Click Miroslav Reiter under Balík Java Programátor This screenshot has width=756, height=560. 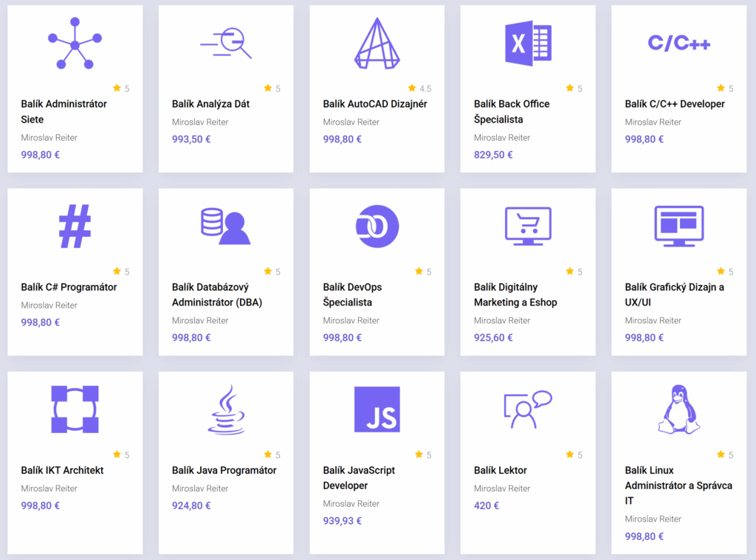click(x=200, y=488)
